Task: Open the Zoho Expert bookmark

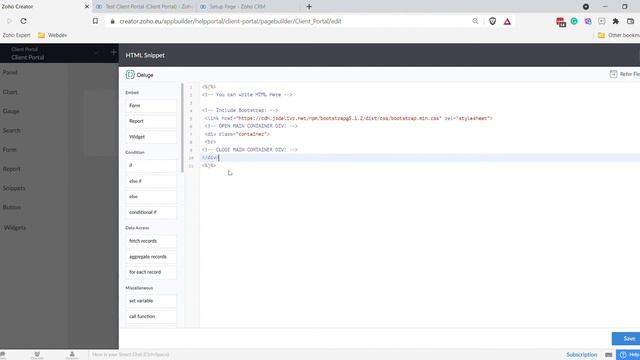Action: point(16,35)
